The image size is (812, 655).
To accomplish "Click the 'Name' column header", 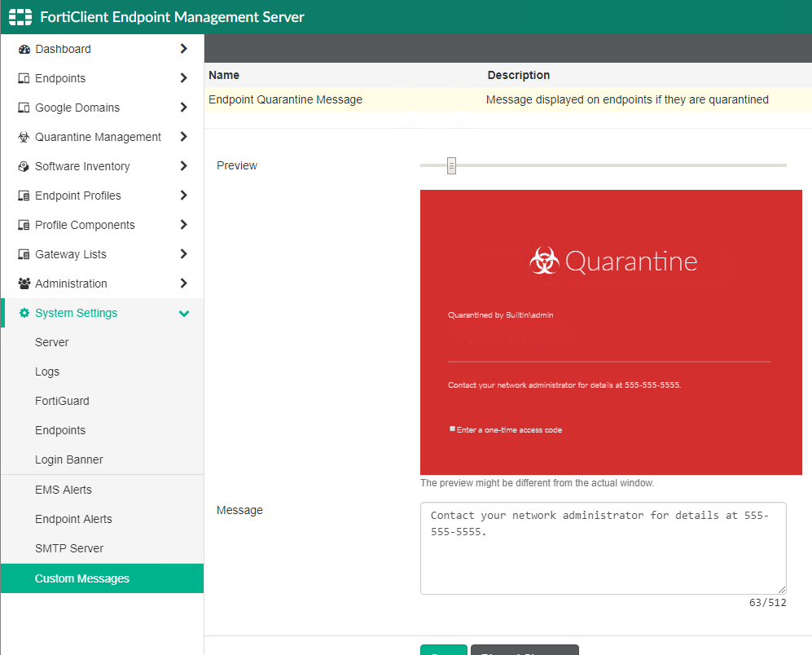I will pos(224,75).
